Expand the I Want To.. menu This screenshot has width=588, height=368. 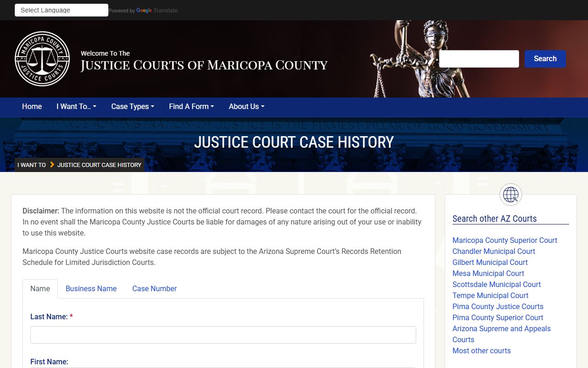[x=76, y=106]
